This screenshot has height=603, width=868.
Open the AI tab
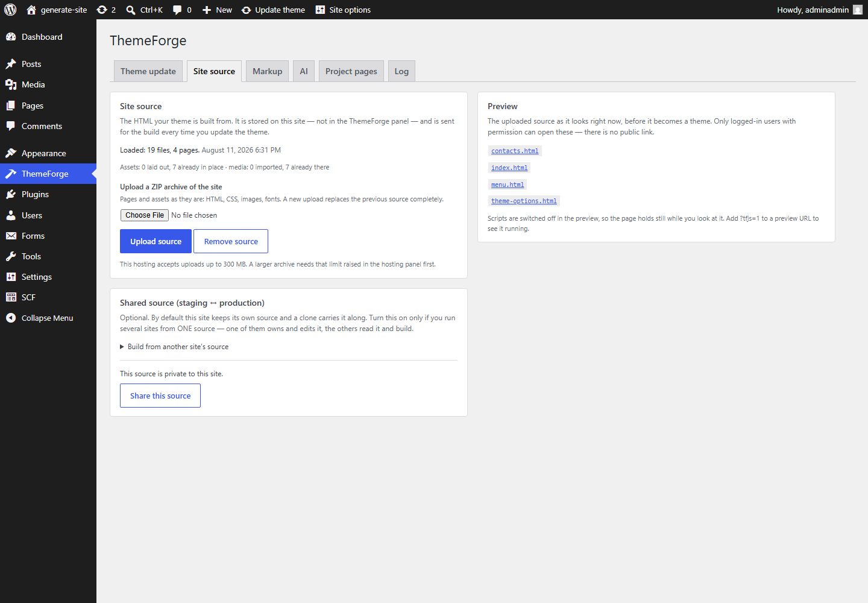(x=304, y=71)
